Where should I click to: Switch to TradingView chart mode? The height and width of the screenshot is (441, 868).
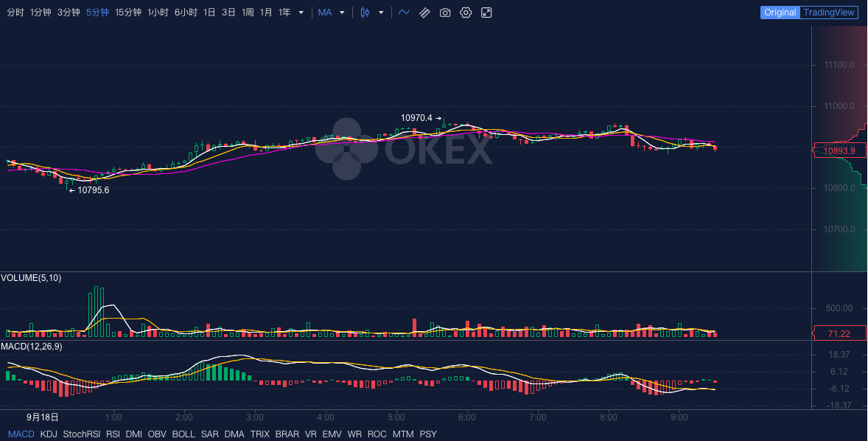click(x=829, y=13)
